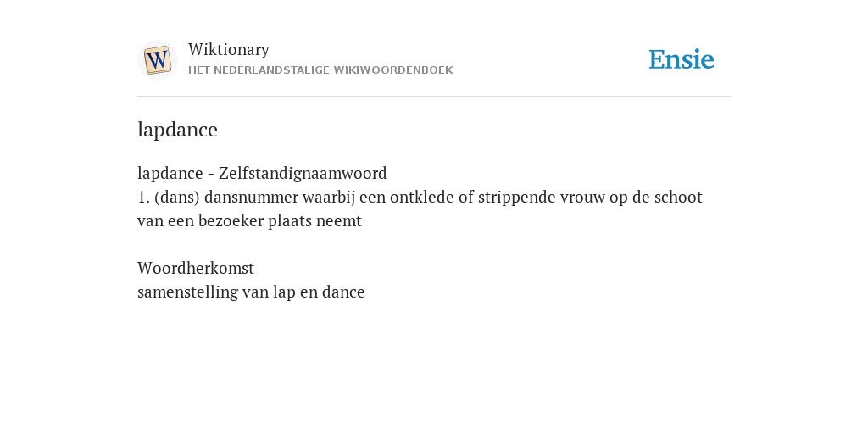Click the word 'Zelfstandignaamwoord'
This screenshot has height=434, width=868.
click(x=303, y=174)
